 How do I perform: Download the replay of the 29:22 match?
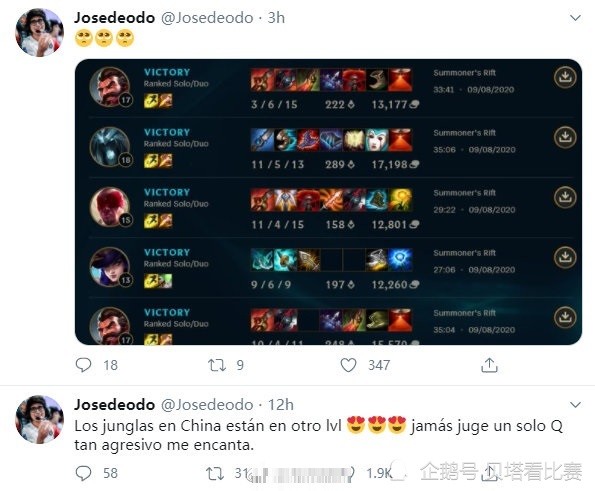(x=565, y=197)
